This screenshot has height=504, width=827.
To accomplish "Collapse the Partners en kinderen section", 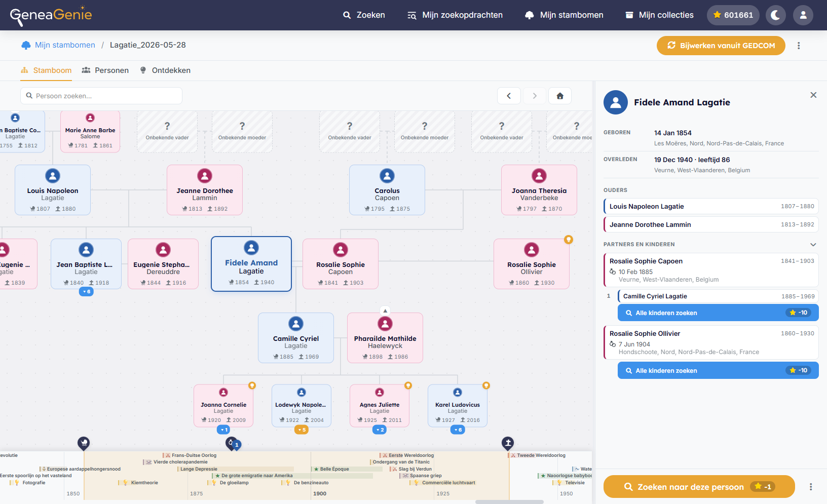I will coord(813,245).
